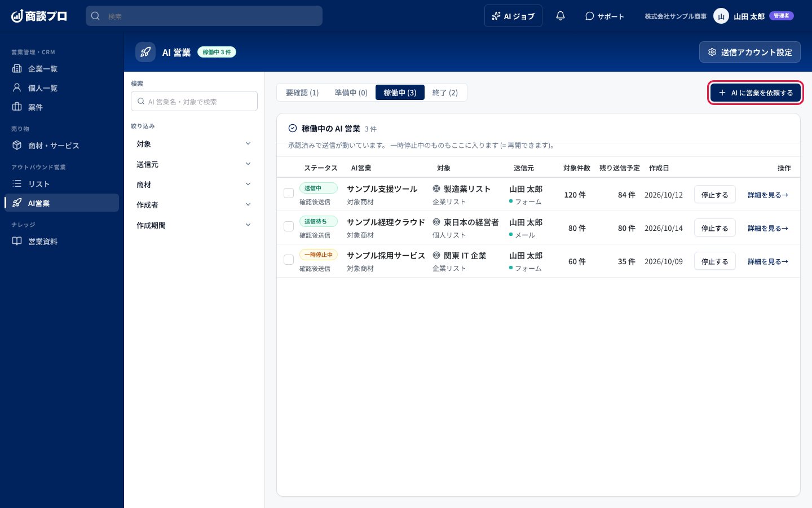Click the rocket icon beside AI 営業 title
The image size is (812, 508).
pos(145,52)
